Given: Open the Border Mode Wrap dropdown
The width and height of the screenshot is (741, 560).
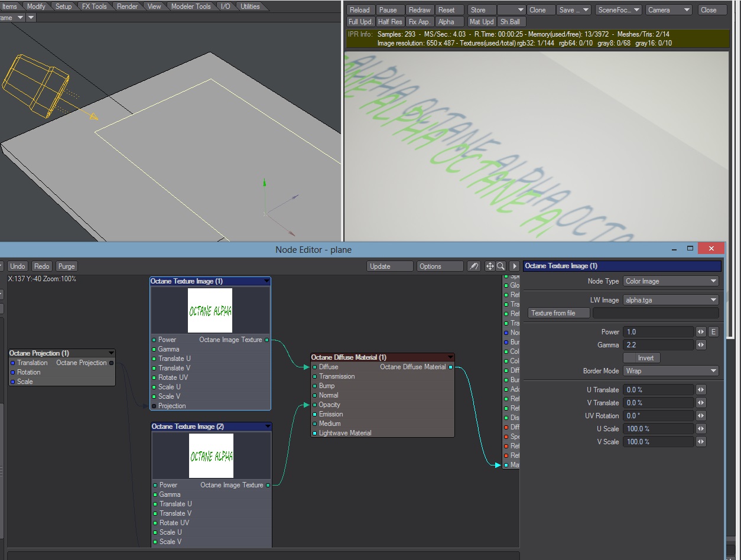Looking at the screenshot, I should click(671, 371).
